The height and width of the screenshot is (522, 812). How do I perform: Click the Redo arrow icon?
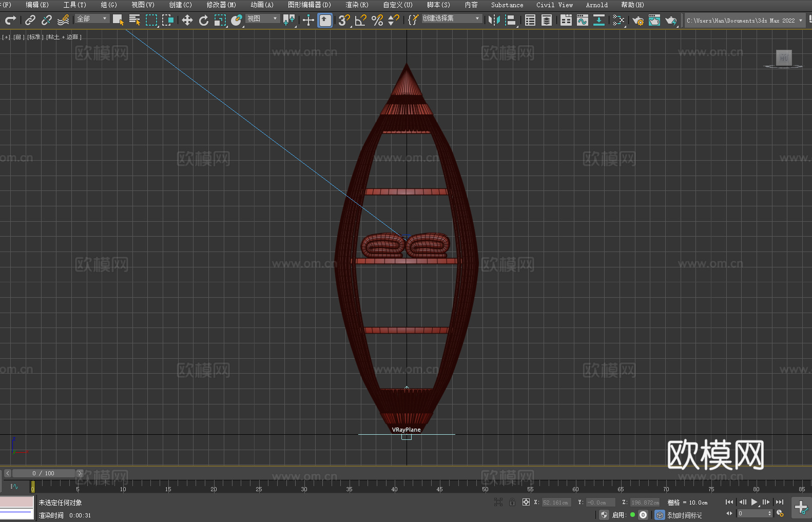[x=10, y=20]
